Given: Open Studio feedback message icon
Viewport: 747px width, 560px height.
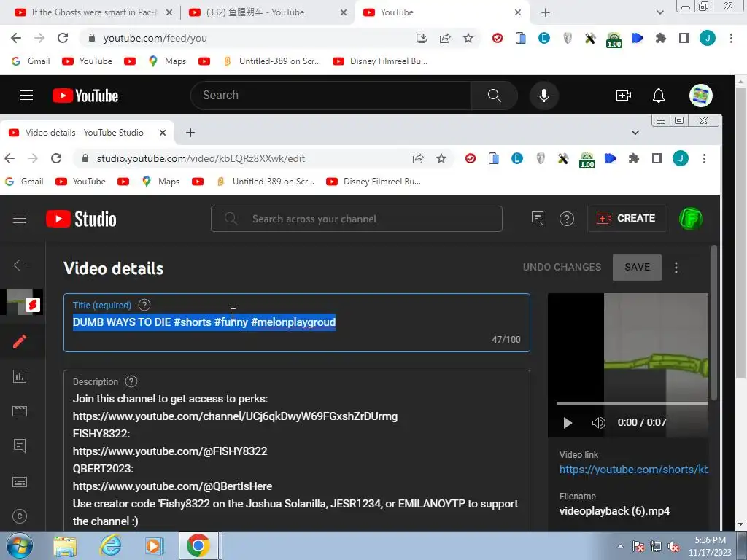Looking at the screenshot, I should click(538, 219).
